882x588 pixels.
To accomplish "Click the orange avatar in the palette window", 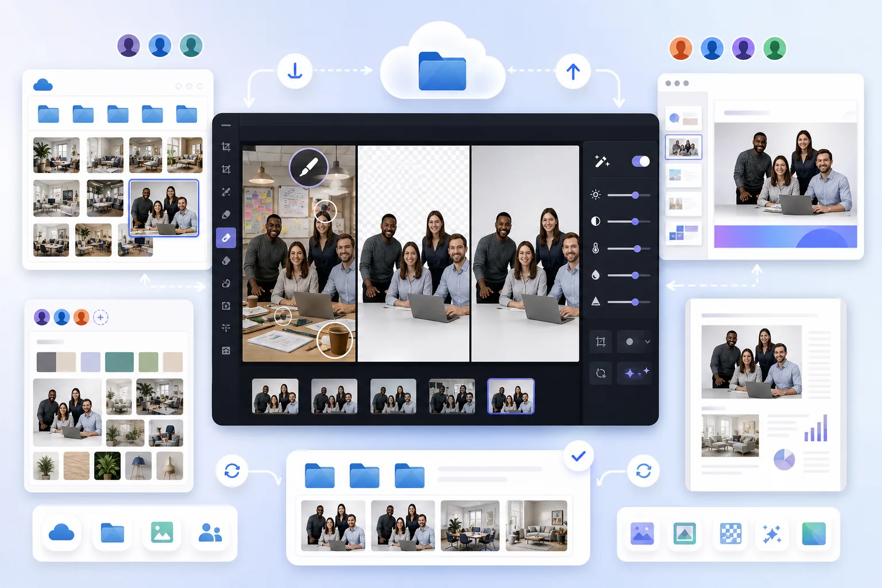I will pos(82,317).
